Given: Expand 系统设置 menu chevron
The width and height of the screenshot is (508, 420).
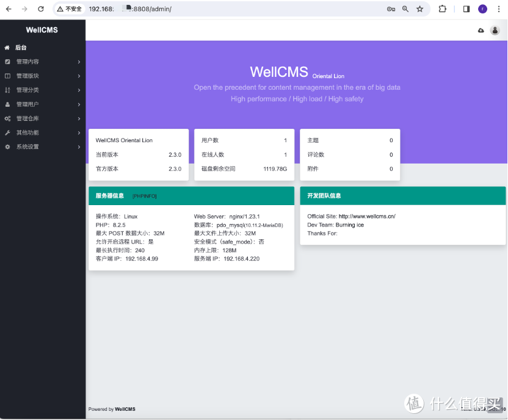Looking at the screenshot, I should [79, 147].
